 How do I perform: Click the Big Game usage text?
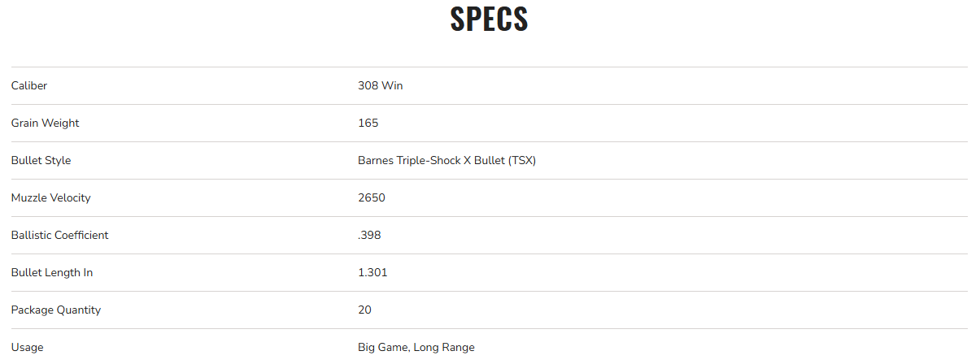(382, 347)
